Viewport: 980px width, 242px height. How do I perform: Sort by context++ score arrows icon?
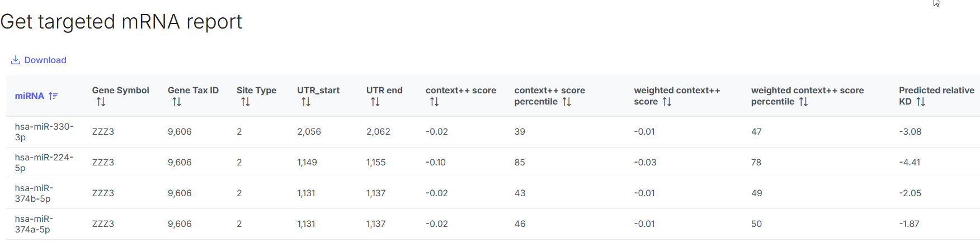434,102
